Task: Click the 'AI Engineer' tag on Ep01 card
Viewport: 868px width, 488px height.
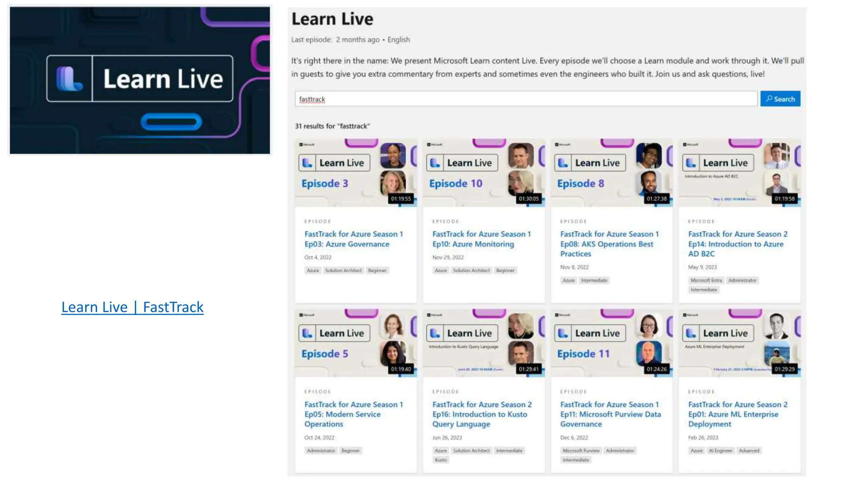Action: pyautogui.click(x=721, y=451)
